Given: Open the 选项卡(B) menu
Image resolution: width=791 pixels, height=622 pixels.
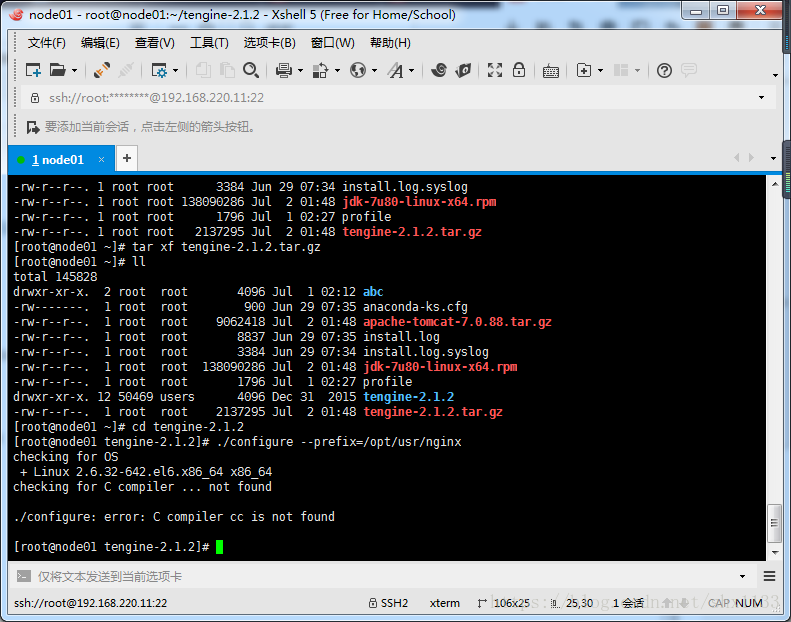Looking at the screenshot, I should click(269, 43).
